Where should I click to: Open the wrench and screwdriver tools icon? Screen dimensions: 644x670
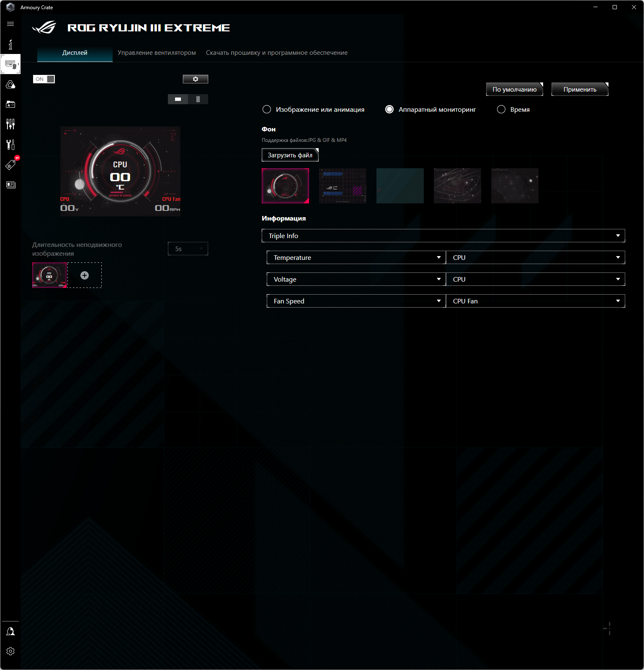10,144
